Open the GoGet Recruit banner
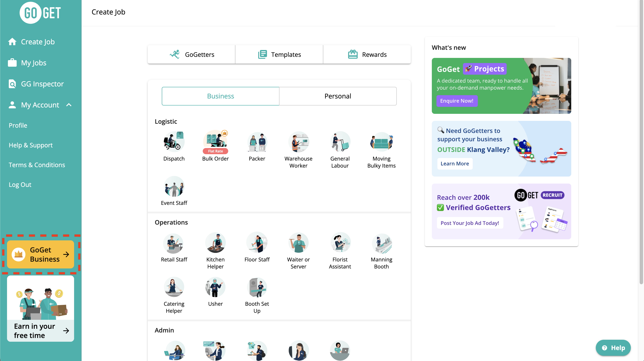The height and width of the screenshot is (361, 644). click(x=501, y=211)
